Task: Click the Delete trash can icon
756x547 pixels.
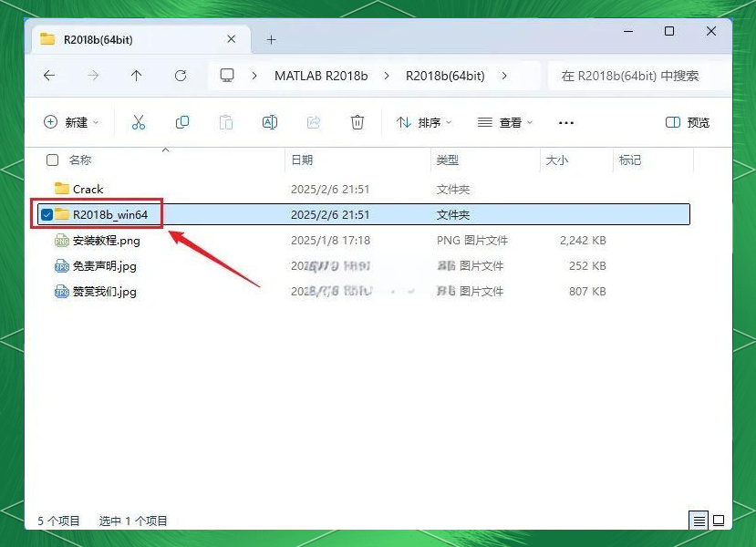Action: [x=357, y=122]
